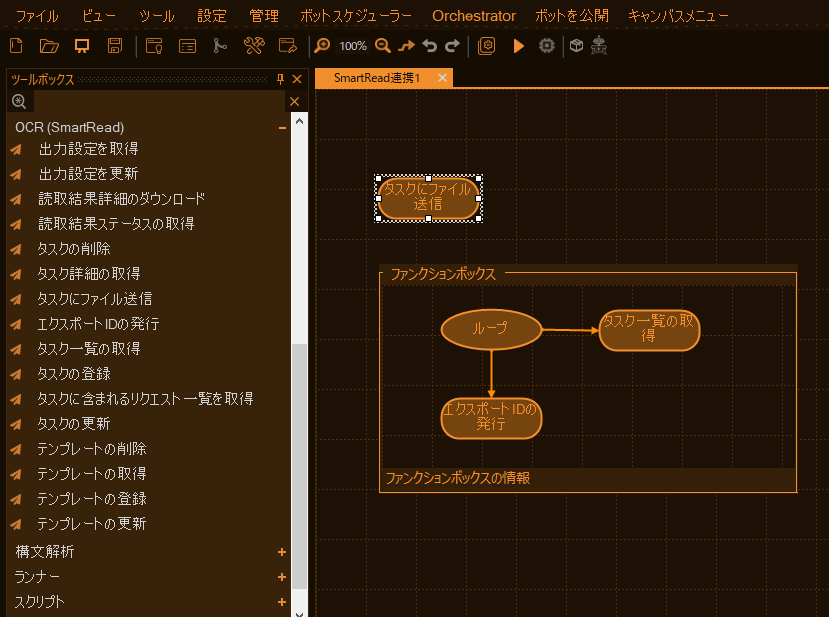Zoom out of the canvas
The height and width of the screenshot is (617, 829).
point(383,45)
